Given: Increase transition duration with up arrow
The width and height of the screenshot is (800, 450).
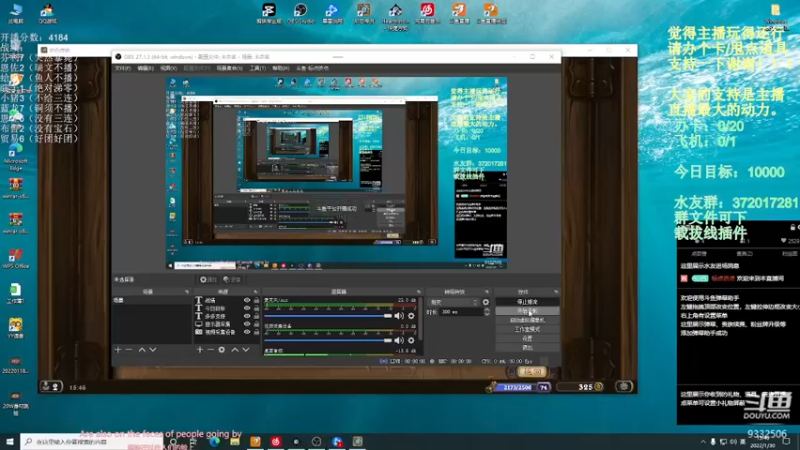Looking at the screenshot, I should point(487,310).
